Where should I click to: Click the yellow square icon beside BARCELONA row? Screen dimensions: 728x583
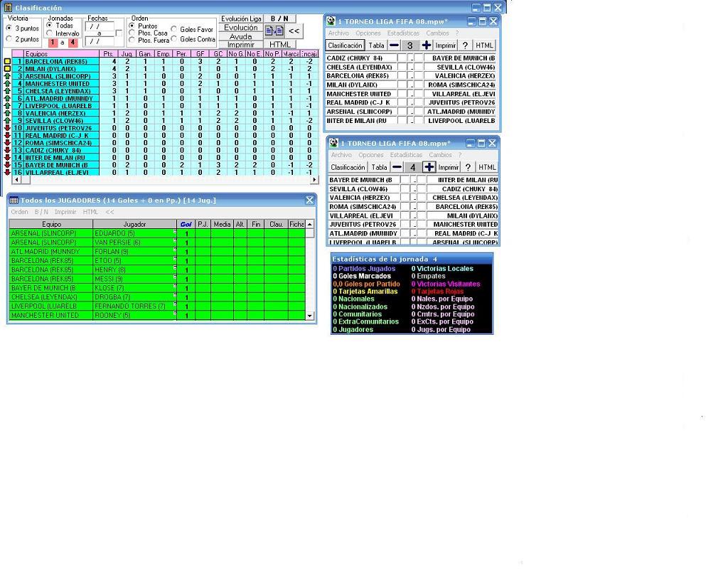[7, 61]
